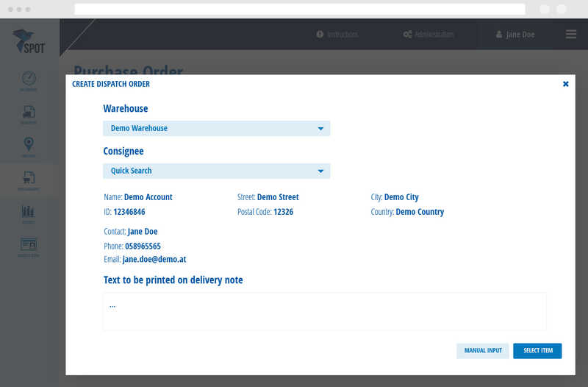This screenshot has width=588, height=387.
Task: Open the Consignee Quick Search dropdown
Action: click(x=216, y=171)
